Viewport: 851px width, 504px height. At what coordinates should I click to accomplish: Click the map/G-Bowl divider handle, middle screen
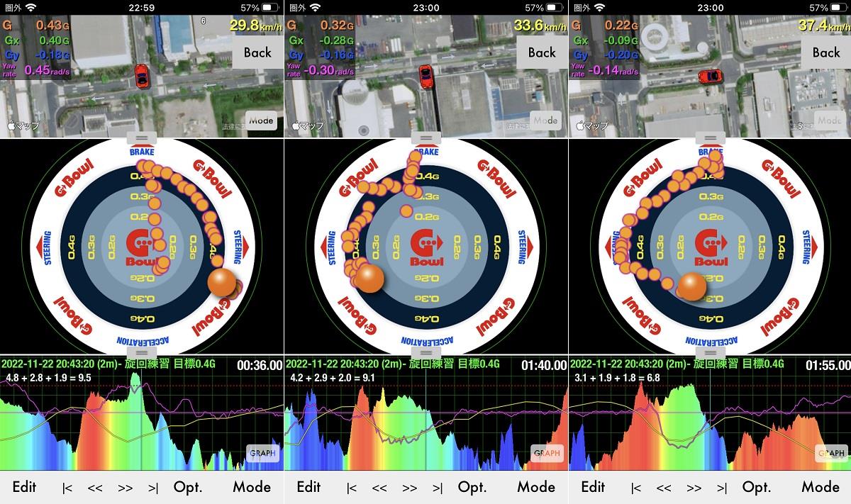(x=426, y=138)
